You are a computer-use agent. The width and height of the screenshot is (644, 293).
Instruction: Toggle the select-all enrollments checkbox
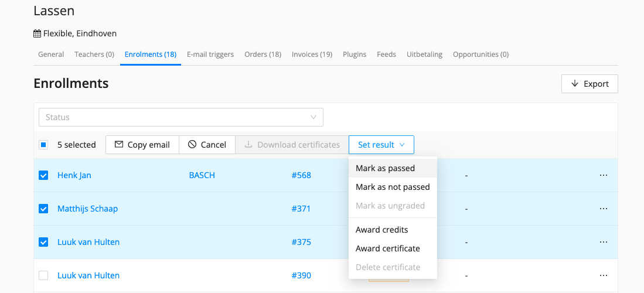point(43,145)
